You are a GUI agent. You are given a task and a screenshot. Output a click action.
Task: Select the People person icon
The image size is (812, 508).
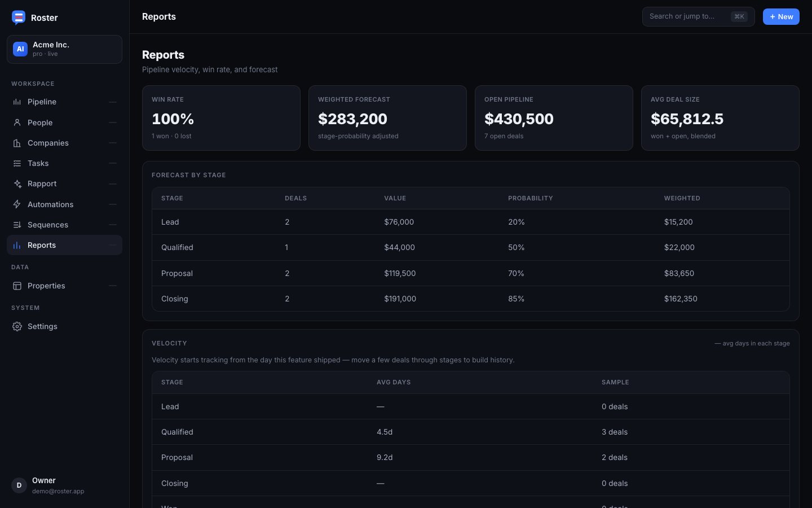click(17, 122)
